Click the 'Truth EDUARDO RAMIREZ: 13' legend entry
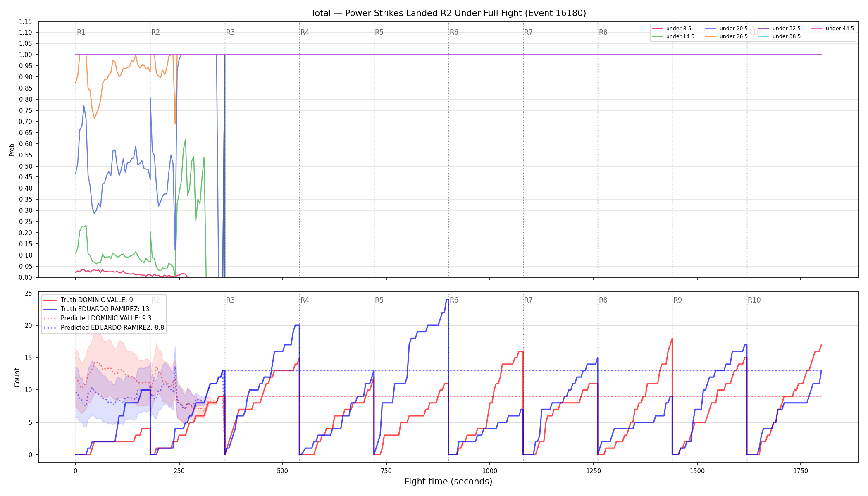The image size is (868, 496). coord(96,309)
